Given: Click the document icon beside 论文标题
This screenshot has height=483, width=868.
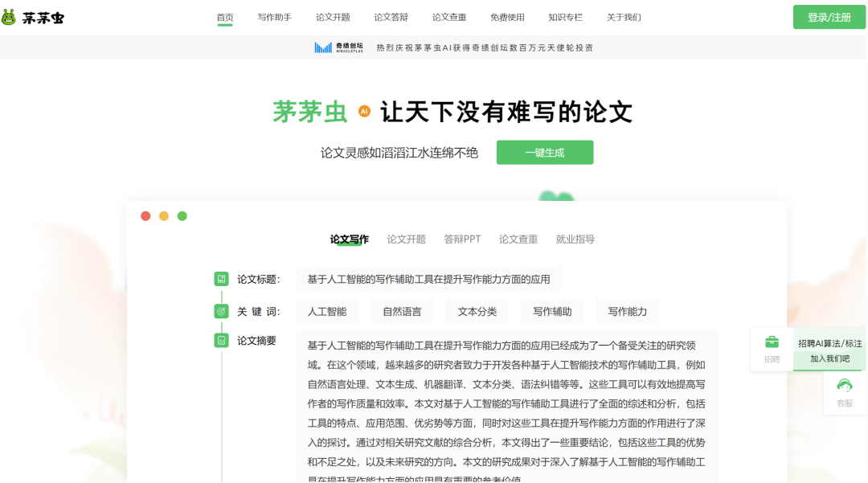Looking at the screenshot, I should (x=221, y=279).
